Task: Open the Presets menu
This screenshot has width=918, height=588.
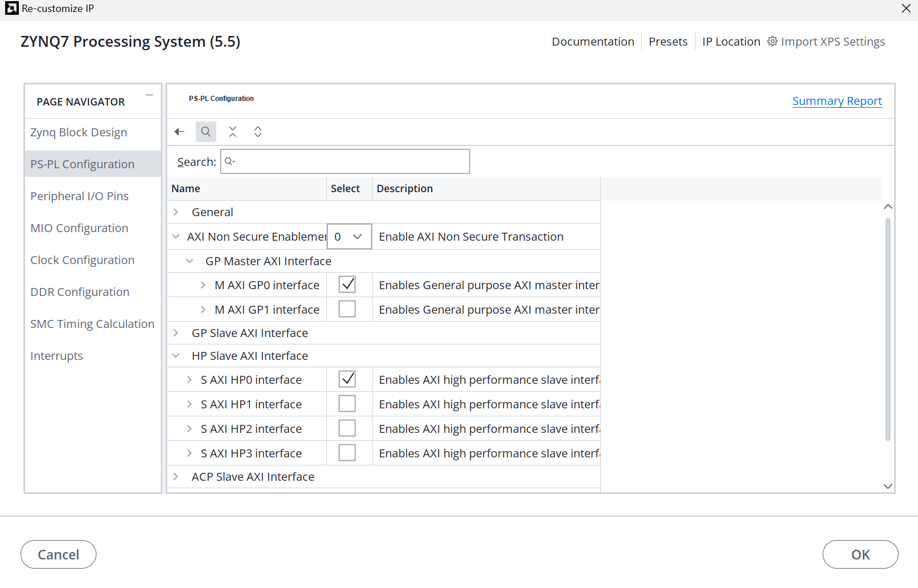Action: (668, 42)
